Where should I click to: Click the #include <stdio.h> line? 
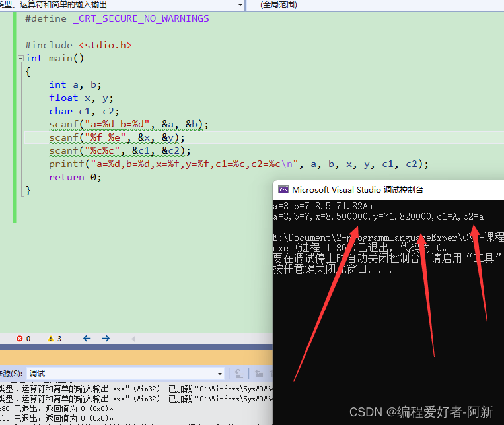point(79,45)
